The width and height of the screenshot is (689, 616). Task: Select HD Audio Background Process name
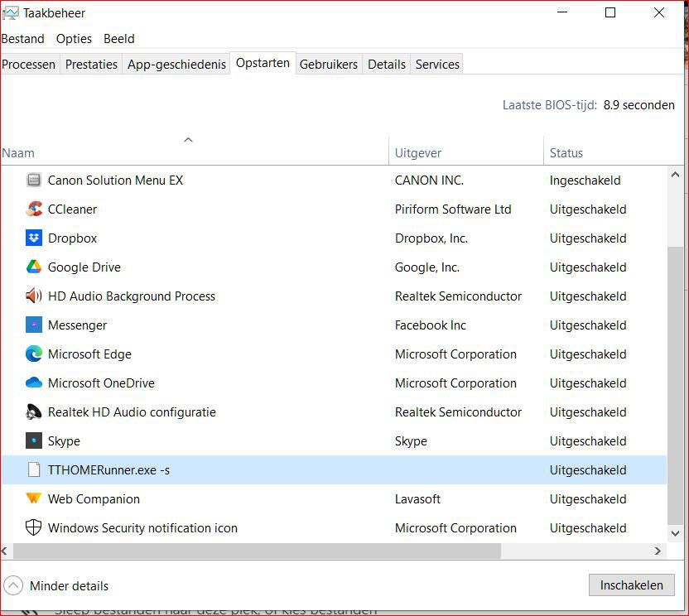tap(132, 296)
